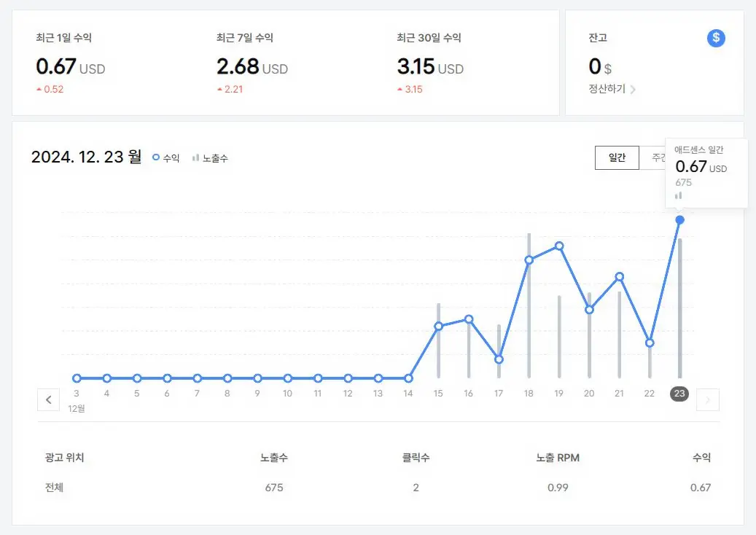Click the red triangle beside 2.21
This screenshot has height=535, width=756.
point(219,89)
